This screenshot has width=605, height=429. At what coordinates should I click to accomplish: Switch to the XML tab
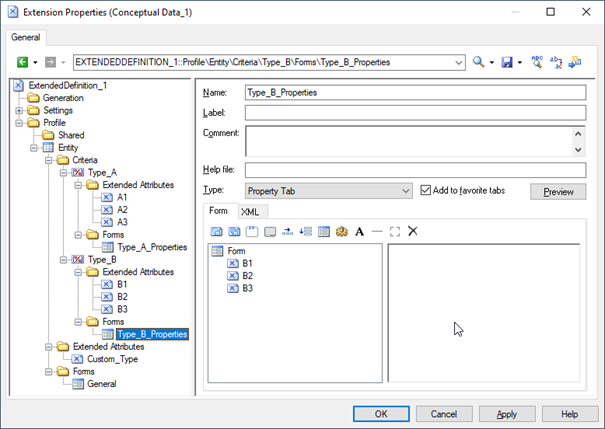coord(250,212)
